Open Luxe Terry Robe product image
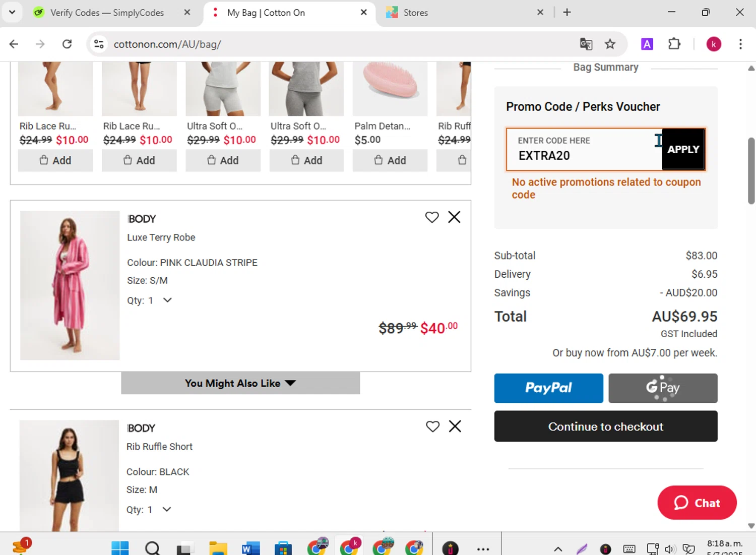 pos(70,285)
